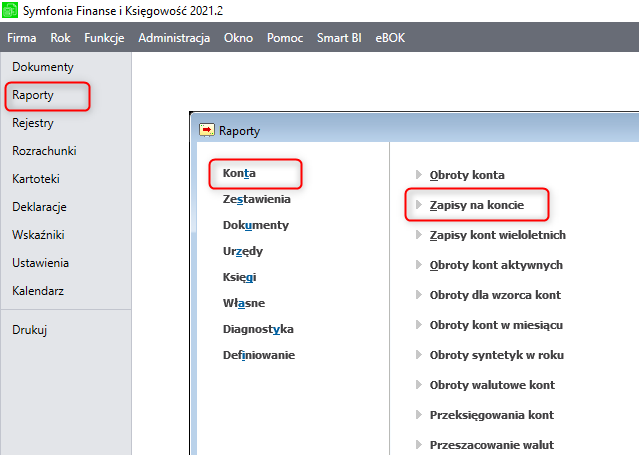
Task: Click the Raporty window icon
Action: click(x=207, y=130)
